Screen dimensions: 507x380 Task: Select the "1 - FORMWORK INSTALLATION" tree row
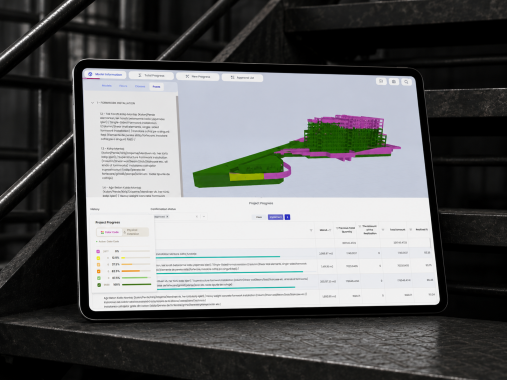(116, 103)
